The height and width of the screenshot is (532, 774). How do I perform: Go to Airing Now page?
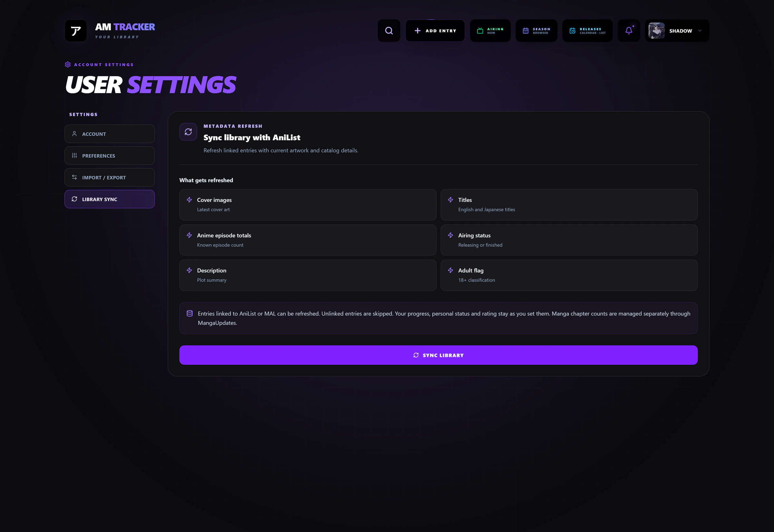tap(490, 31)
